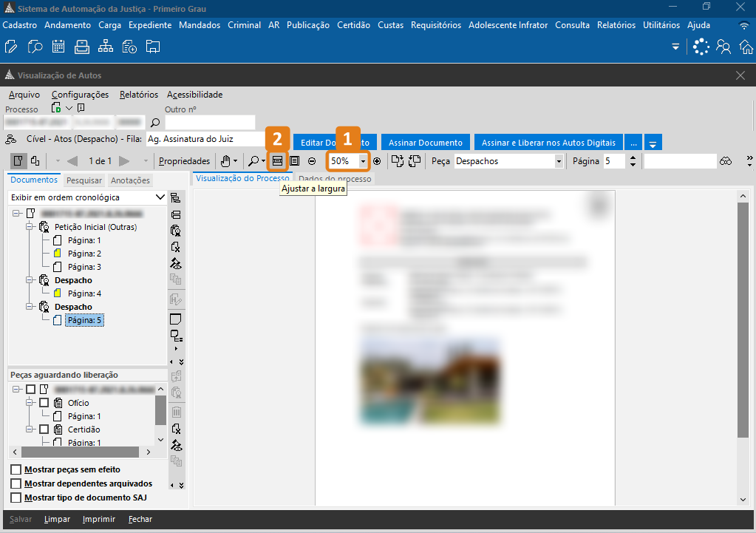Screen dimensions: 756x533
Task: Select the magnifier zoom tool
Action: [253, 161]
